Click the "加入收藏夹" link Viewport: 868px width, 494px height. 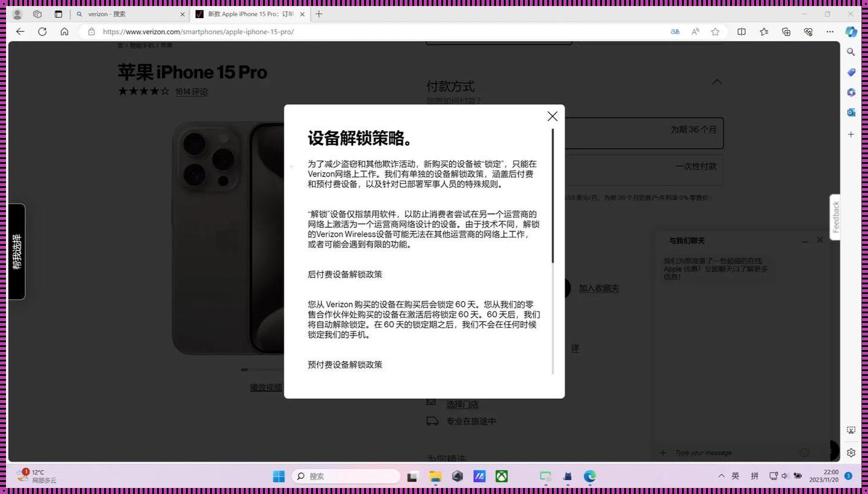[x=599, y=288]
